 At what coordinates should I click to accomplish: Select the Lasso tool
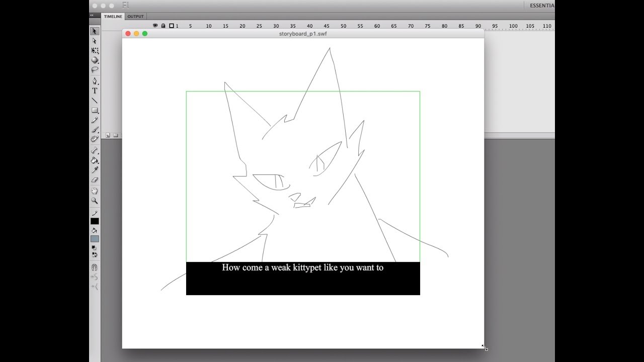pyautogui.click(x=95, y=69)
